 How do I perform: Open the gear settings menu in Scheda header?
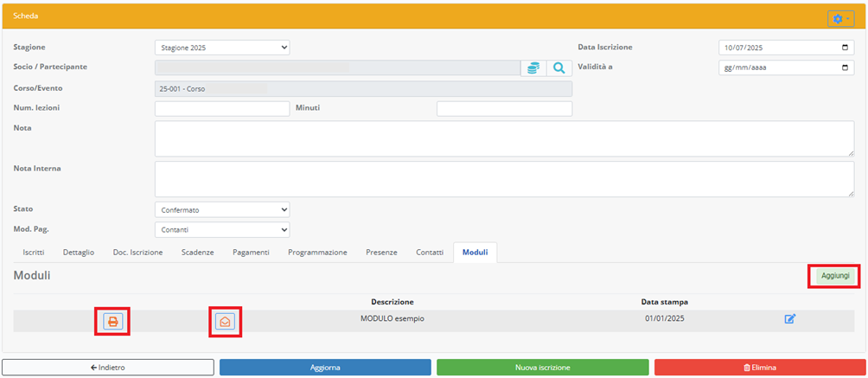[840, 18]
